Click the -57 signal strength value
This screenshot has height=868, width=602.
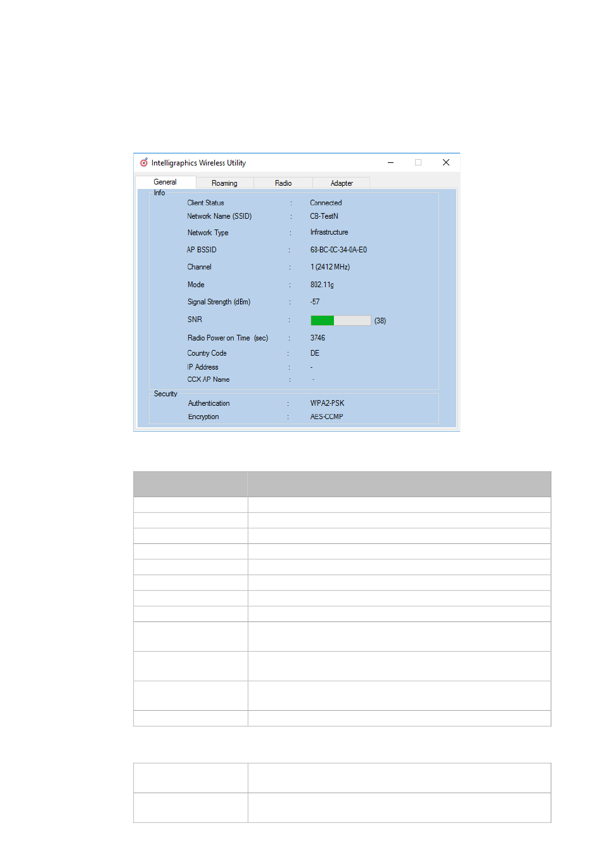(315, 302)
